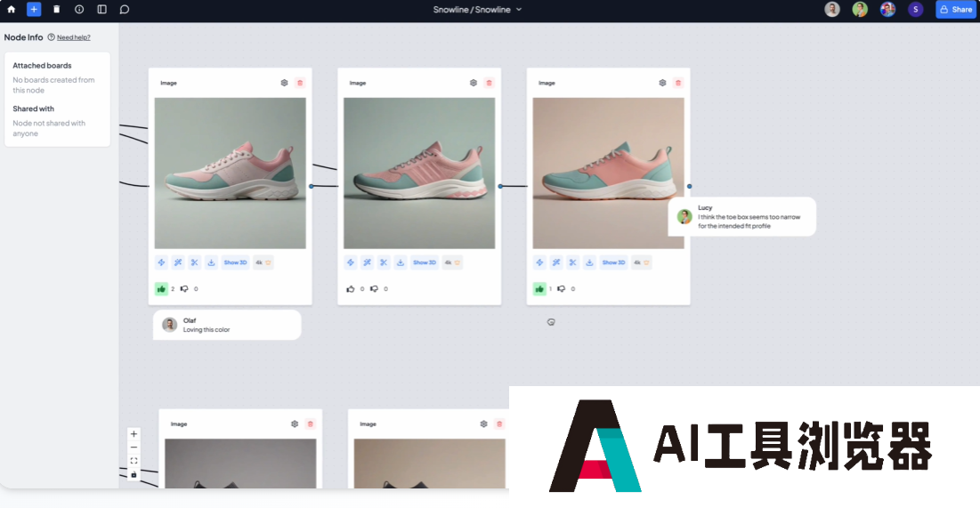
Task: Download the image on card with 1 like
Action: coord(589,262)
